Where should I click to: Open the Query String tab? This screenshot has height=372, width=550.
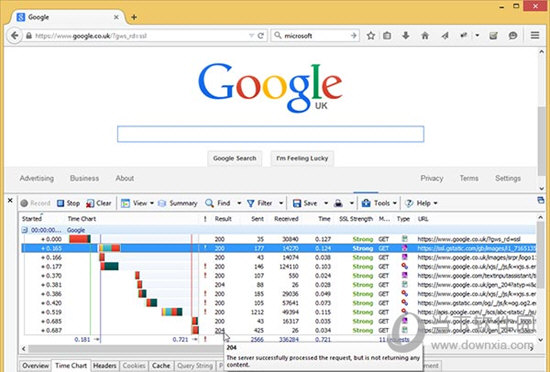pyautogui.click(x=195, y=366)
